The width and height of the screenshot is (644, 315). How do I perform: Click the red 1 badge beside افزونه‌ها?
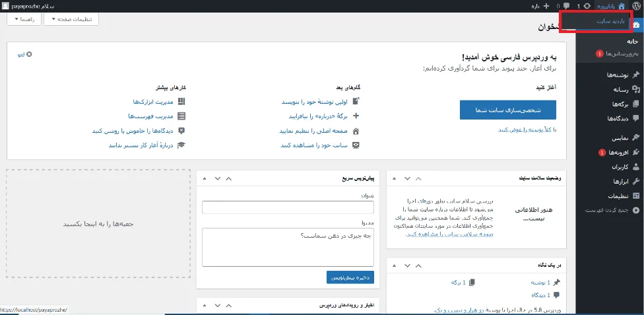click(x=601, y=153)
